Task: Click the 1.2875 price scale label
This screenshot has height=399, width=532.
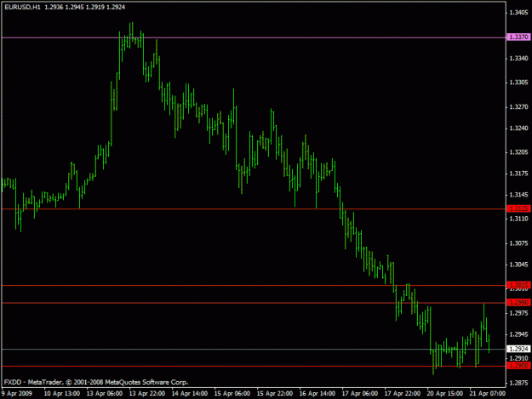Action: point(518,383)
